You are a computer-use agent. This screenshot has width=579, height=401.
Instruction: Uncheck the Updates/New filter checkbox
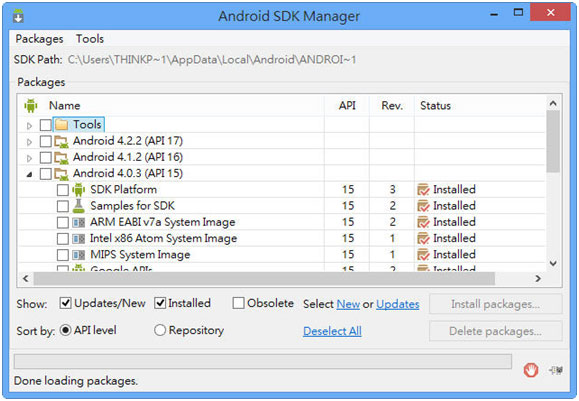coord(65,304)
